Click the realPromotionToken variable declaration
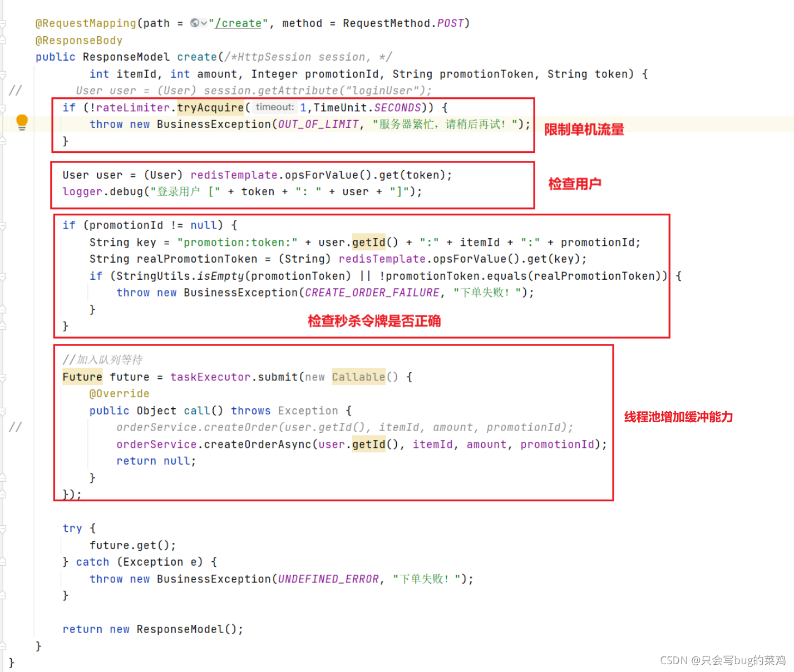The width and height of the screenshot is (794, 672). point(197,259)
